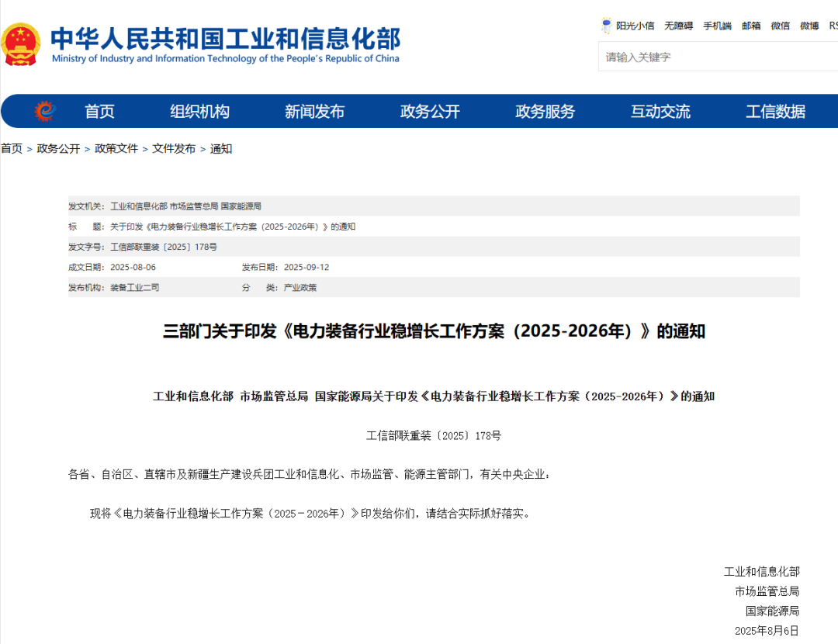
Task: Click the signing date 2025年8月6日
Action: [767, 631]
